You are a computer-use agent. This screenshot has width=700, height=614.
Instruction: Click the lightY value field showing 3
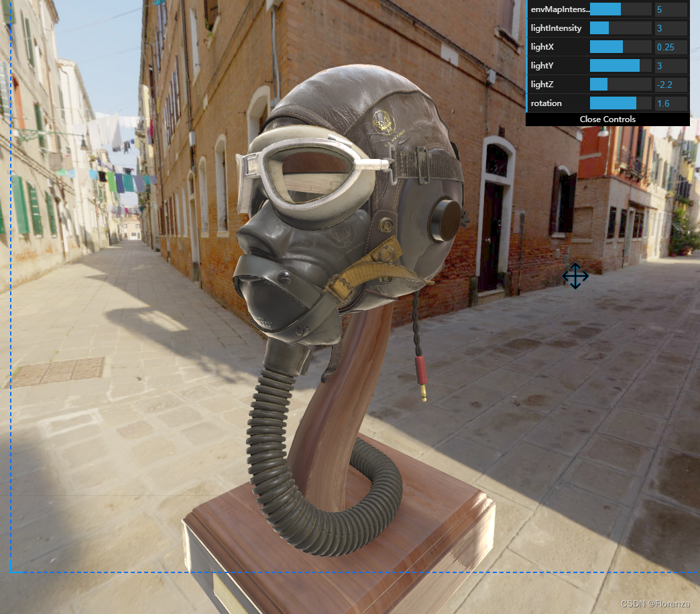tap(671, 66)
